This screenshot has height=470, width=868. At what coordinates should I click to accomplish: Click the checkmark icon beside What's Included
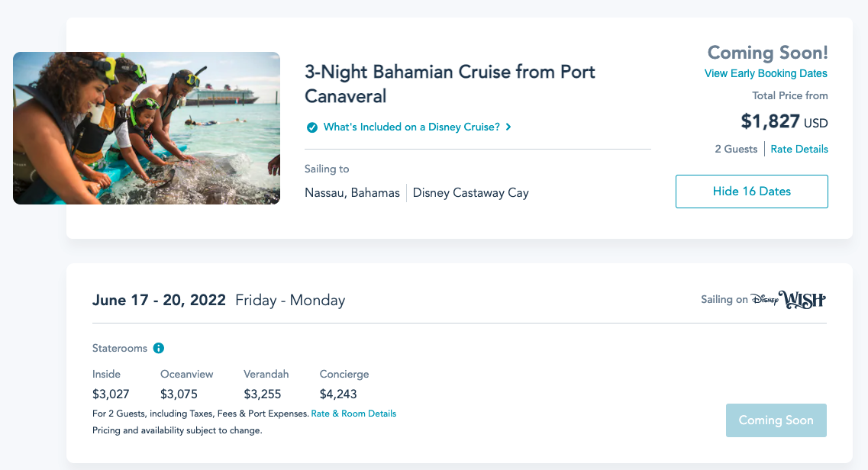point(312,127)
